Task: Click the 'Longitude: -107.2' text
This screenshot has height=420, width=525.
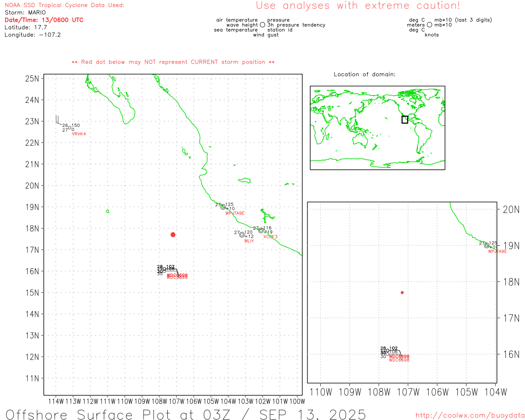Action: [33, 35]
